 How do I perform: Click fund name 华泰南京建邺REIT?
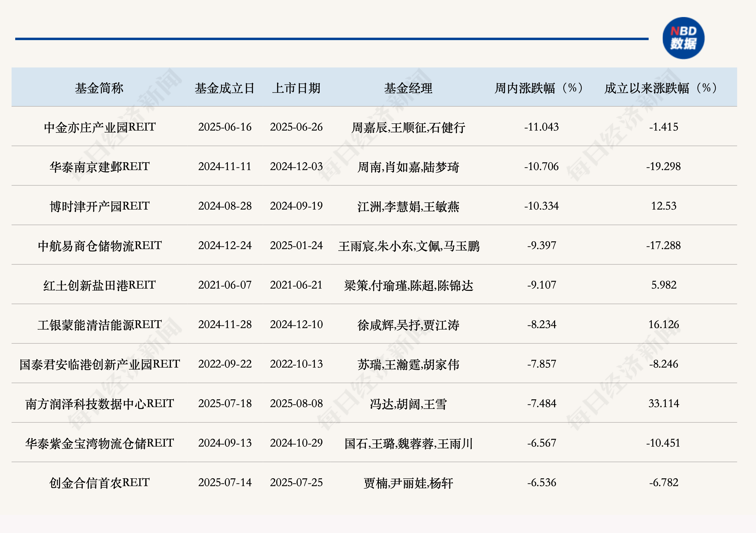click(100, 167)
